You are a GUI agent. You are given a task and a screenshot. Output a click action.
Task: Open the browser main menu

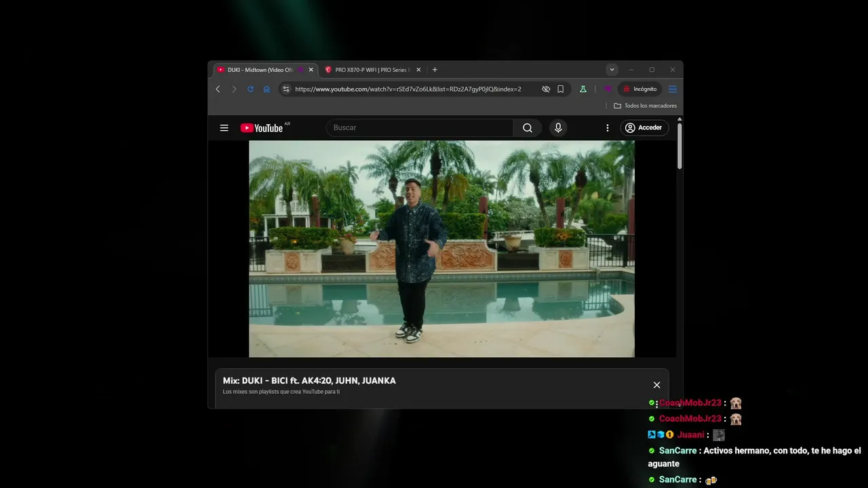[x=673, y=89]
